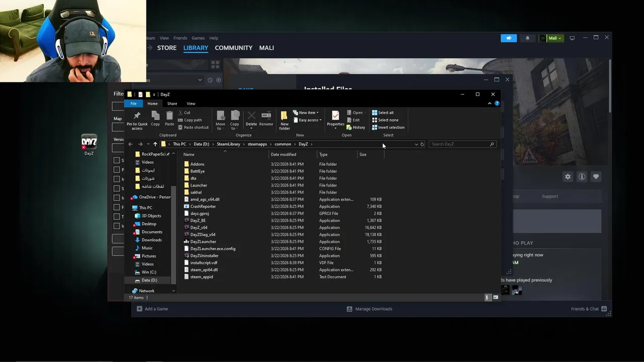
Task: Click the Cut scissors command
Action: (x=184, y=113)
